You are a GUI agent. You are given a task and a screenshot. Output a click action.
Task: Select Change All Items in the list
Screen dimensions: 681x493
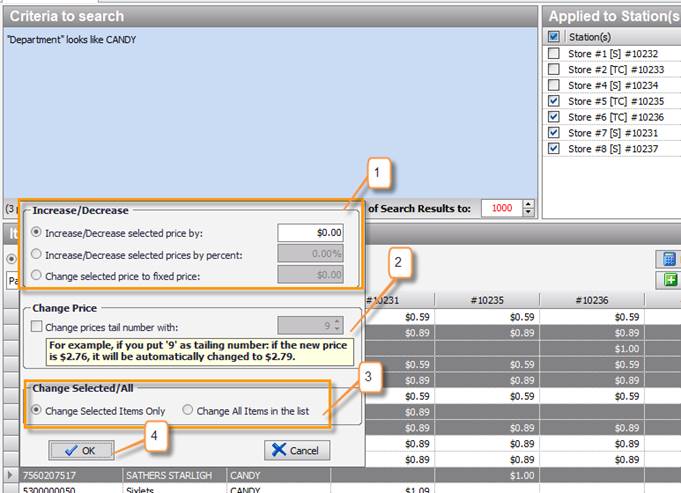coord(188,410)
